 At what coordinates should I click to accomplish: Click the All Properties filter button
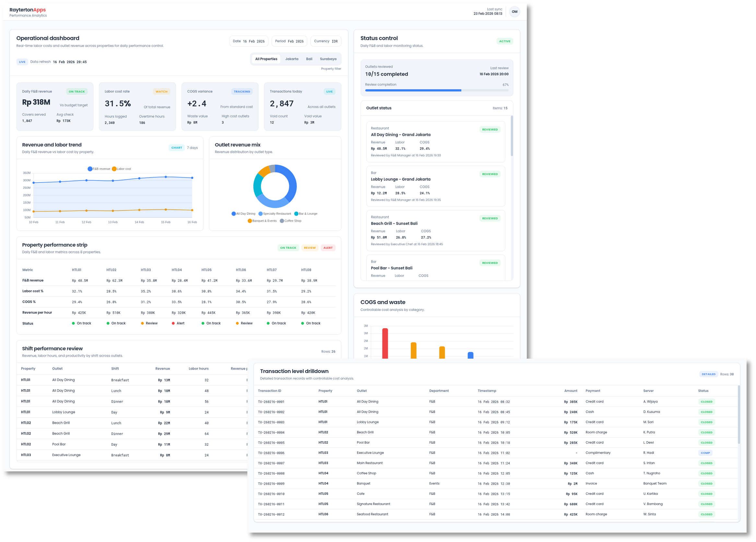click(x=266, y=59)
